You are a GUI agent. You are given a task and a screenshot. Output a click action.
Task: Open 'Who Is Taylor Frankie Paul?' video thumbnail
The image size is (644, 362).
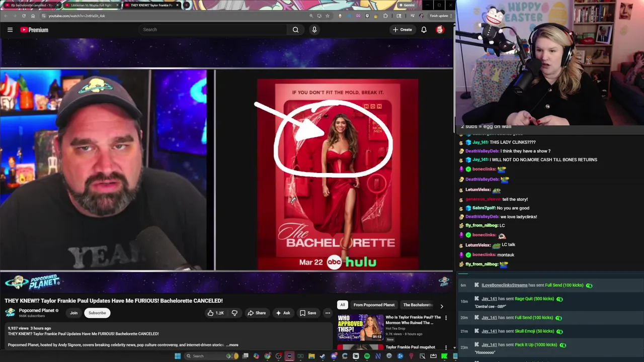tap(360, 328)
